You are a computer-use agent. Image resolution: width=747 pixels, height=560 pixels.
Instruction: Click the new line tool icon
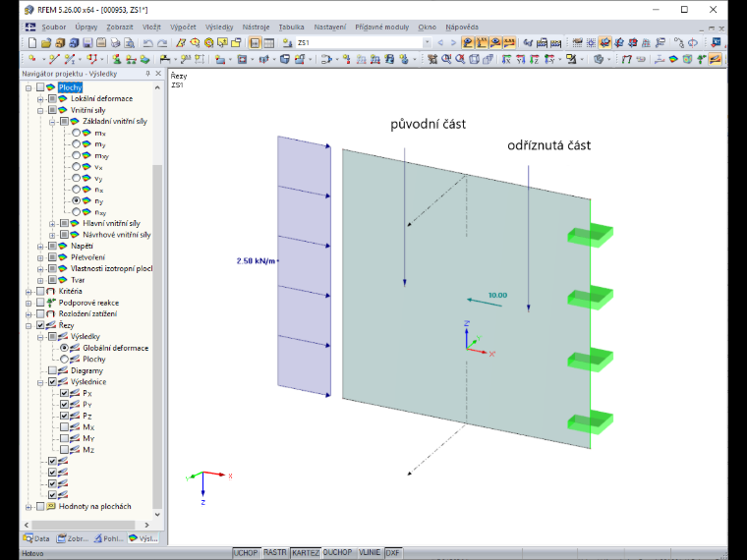[x=54, y=59]
